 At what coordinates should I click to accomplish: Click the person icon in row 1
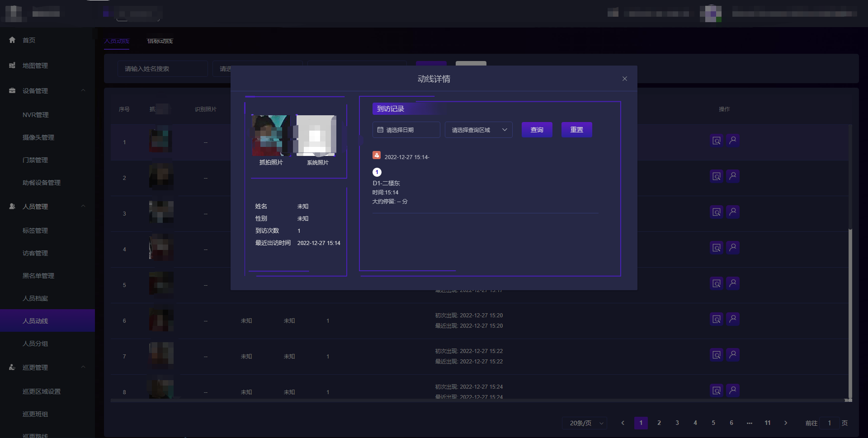coord(733,140)
